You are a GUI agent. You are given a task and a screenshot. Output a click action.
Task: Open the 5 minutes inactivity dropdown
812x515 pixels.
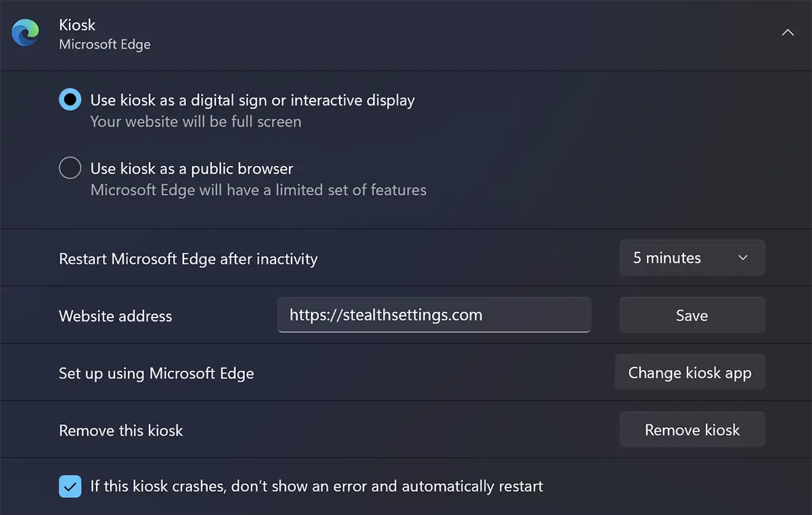(x=692, y=258)
